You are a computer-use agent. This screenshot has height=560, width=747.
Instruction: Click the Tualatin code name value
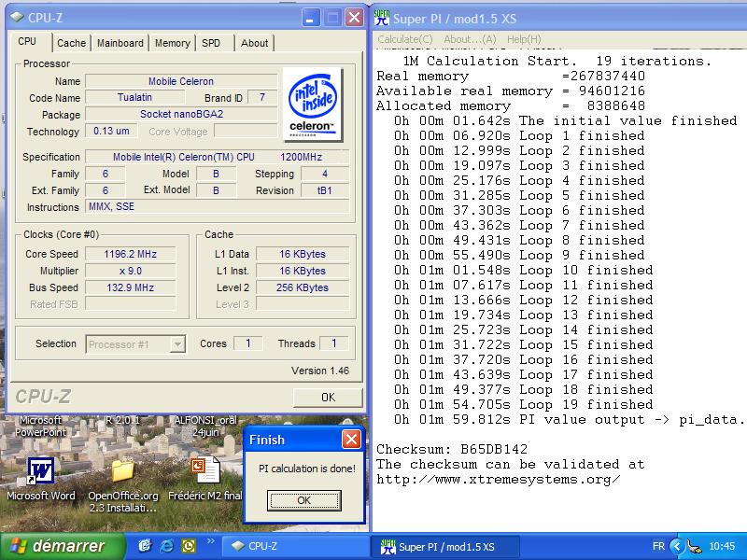click(x=134, y=98)
